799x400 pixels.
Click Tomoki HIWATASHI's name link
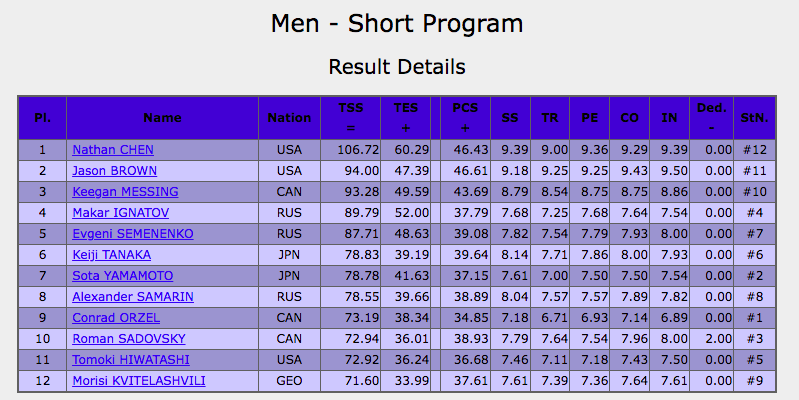coord(128,359)
